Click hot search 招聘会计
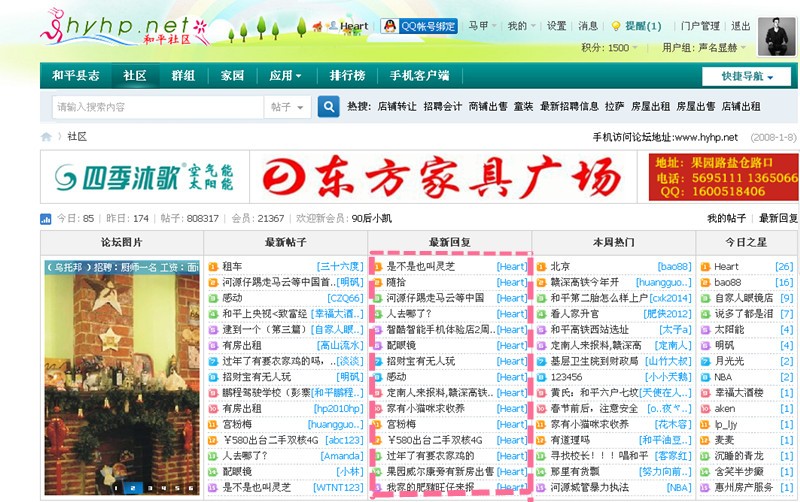 (x=442, y=107)
